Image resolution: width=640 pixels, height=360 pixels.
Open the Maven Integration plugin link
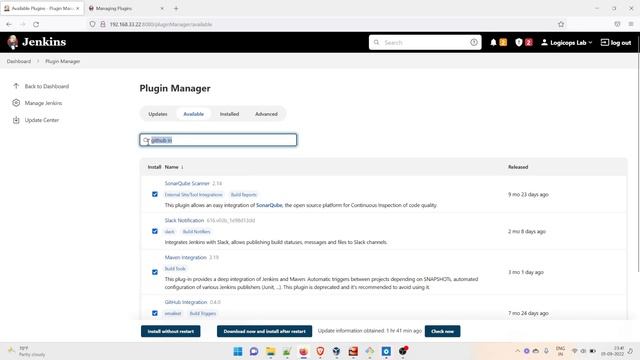coord(185,258)
